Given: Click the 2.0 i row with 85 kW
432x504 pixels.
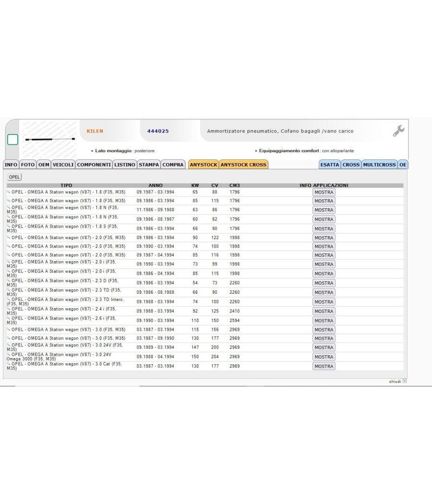Looking at the screenshot, I should click(x=205, y=274).
